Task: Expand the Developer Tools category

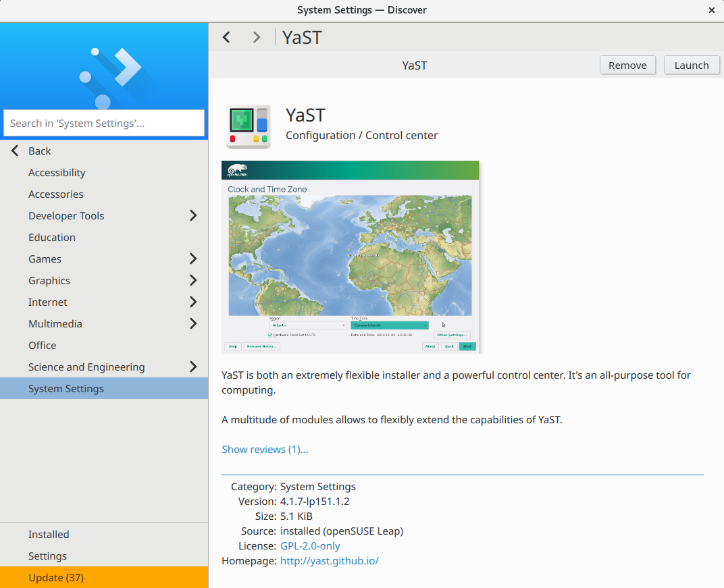Action: [193, 216]
